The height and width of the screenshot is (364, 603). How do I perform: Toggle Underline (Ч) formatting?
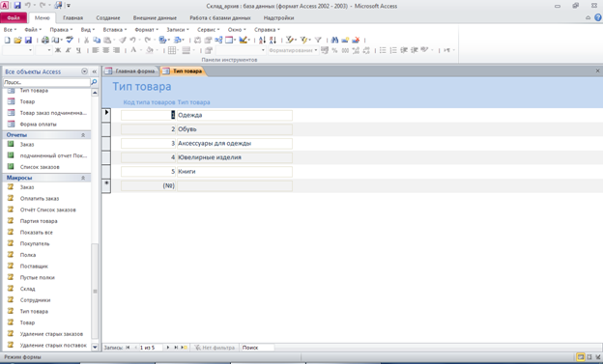click(x=78, y=50)
